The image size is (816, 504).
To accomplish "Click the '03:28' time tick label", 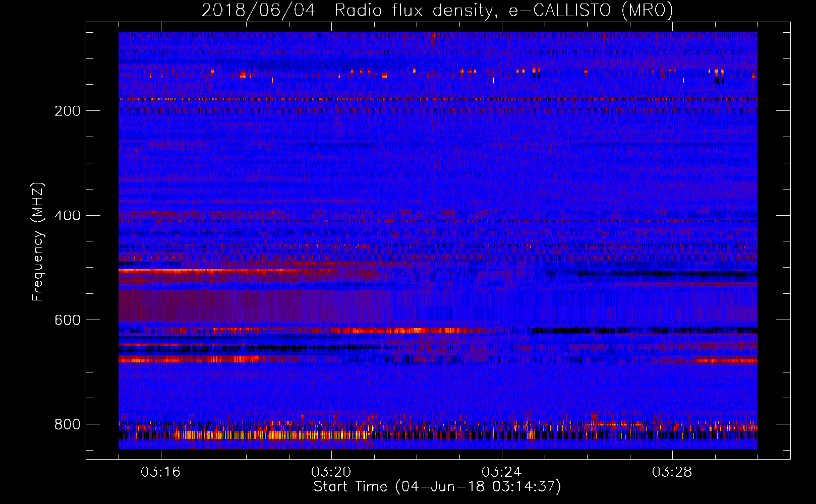I will pos(672,472).
